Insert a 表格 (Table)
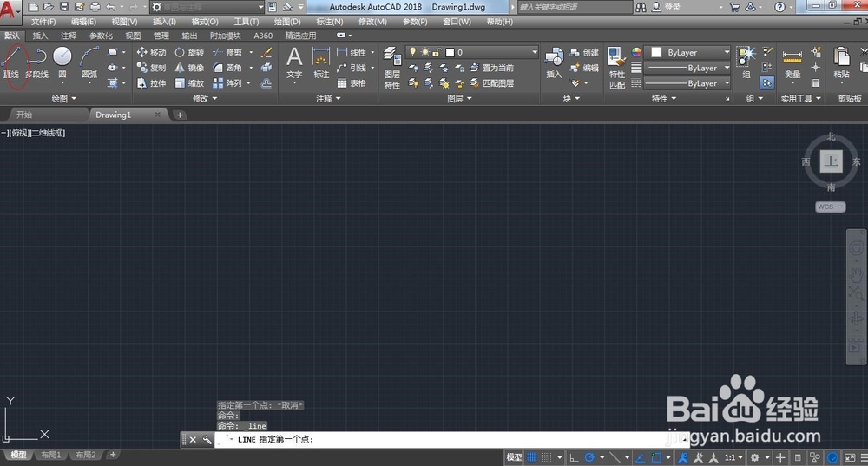The image size is (868, 466). point(352,83)
